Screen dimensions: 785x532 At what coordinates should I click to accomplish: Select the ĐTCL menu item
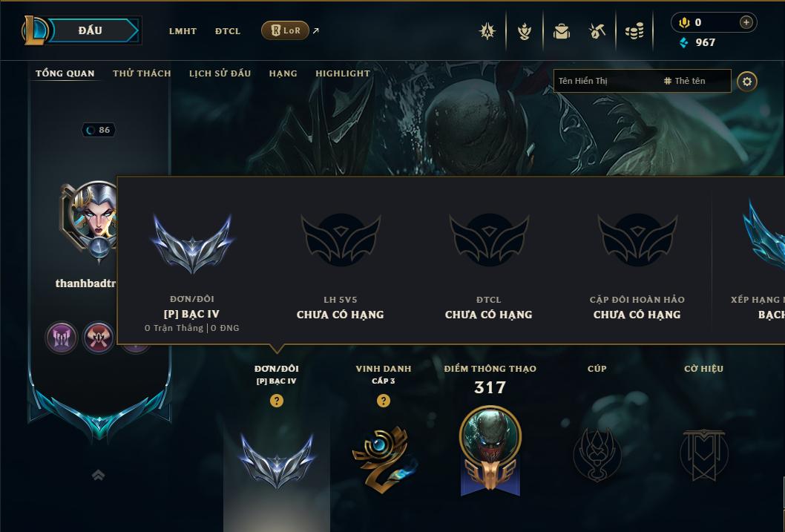[228, 31]
